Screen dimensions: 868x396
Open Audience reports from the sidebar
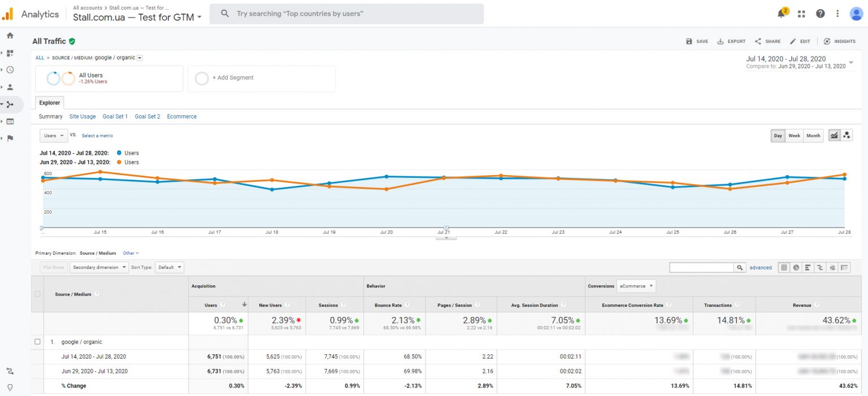10,87
